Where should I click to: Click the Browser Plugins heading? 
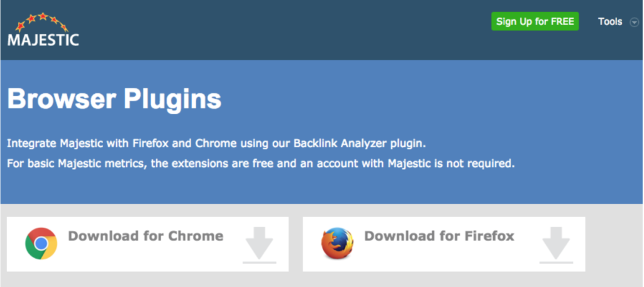(x=114, y=99)
